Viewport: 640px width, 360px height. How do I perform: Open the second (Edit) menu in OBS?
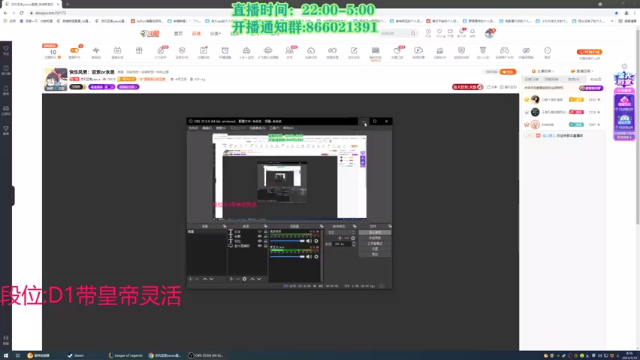[207, 128]
